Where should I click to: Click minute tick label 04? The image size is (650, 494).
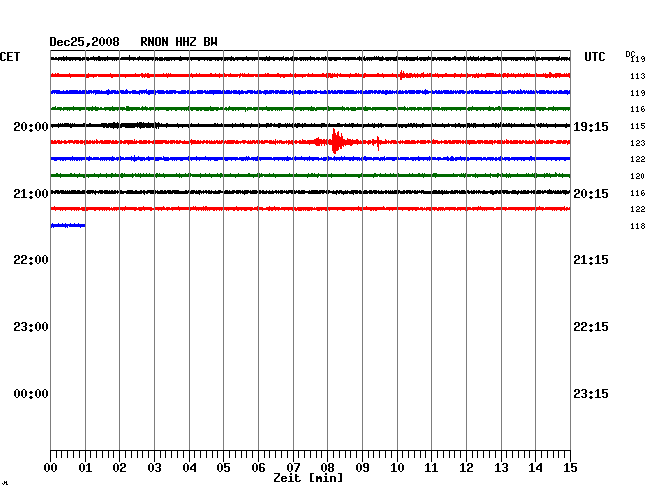pos(189,468)
